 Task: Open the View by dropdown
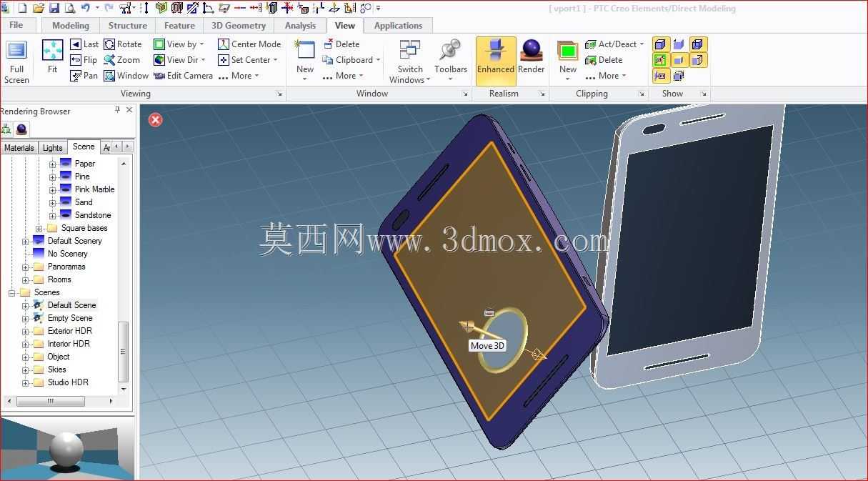coord(179,44)
